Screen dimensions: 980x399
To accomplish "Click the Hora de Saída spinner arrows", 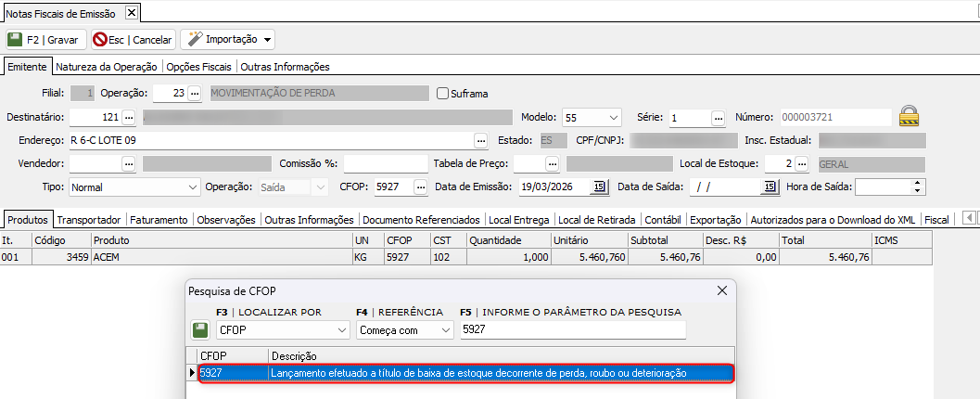I will point(918,187).
